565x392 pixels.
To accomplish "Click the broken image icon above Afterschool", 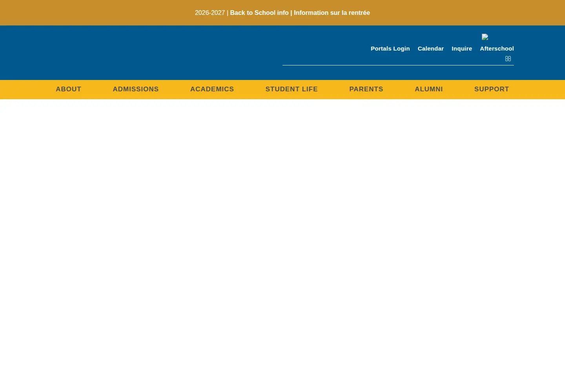I will (485, 37).
